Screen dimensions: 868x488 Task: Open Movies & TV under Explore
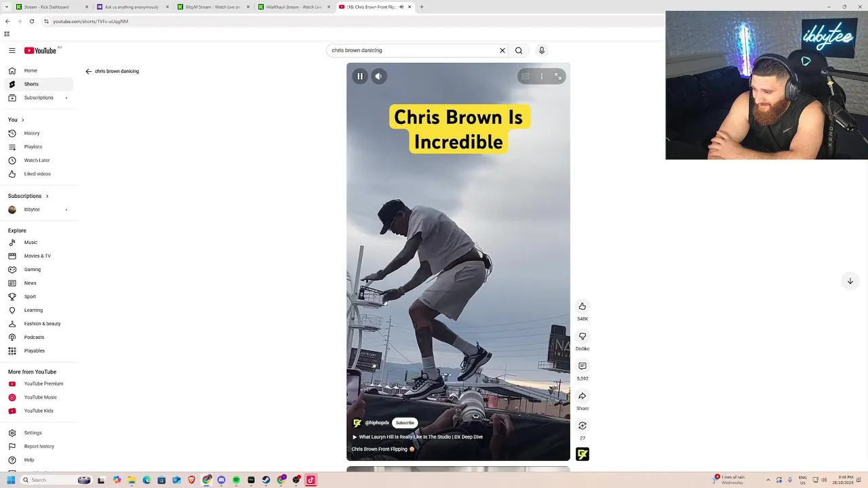pyautogui.click(x=39, y=256)
